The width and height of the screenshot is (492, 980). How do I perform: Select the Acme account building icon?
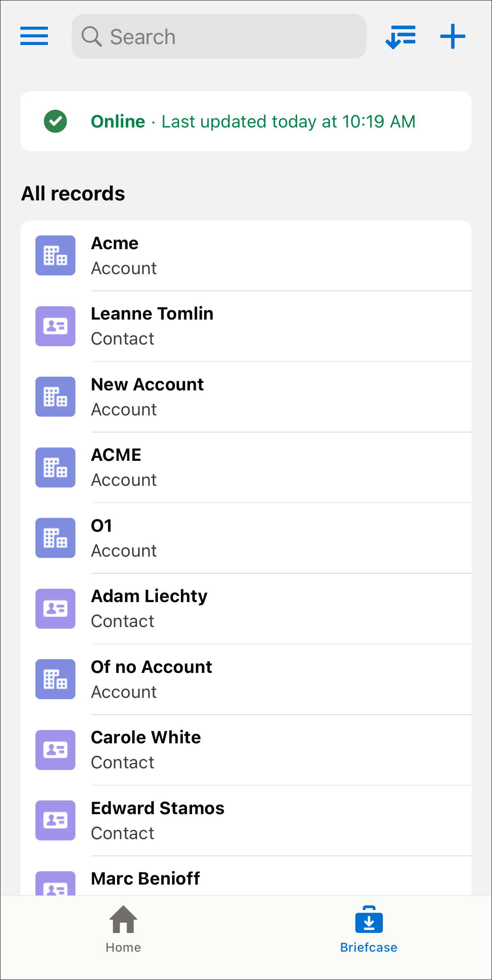pyautogui.click(x=55, y=255)
